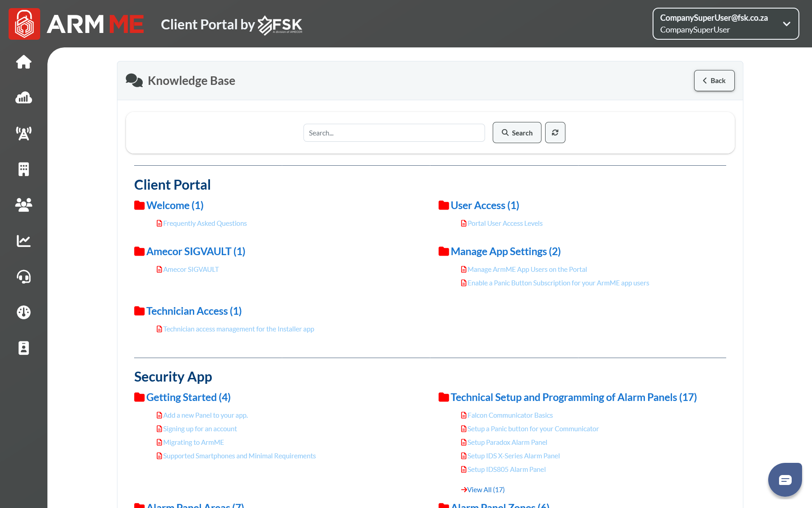Click the contact book sidebar icon
The image size is (812, 508).
tap(23, 348)
